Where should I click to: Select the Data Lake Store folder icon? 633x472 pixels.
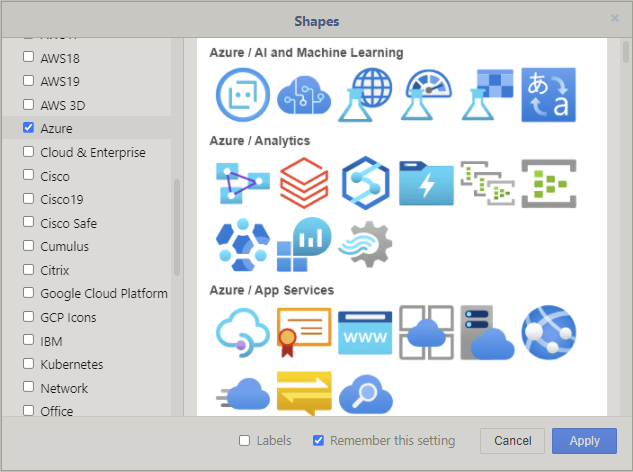[x=426, y=182]
